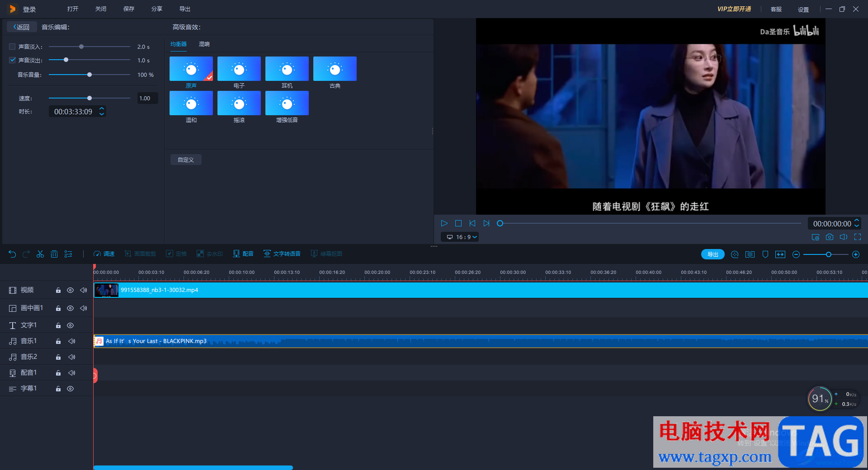Open the 16:9 aspect ratio dropdown
The image size is (868, 470).
point(460,237)
